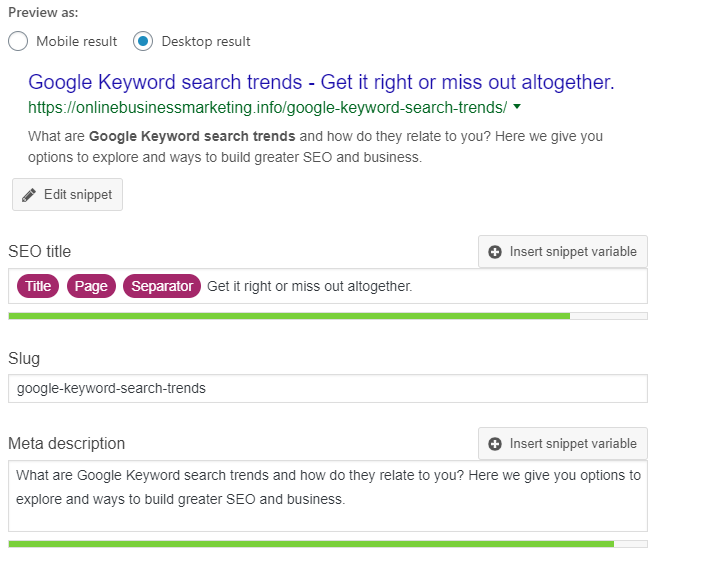
Task: Expand the dropdown arrow beside the preview URL
Action: 517,107
